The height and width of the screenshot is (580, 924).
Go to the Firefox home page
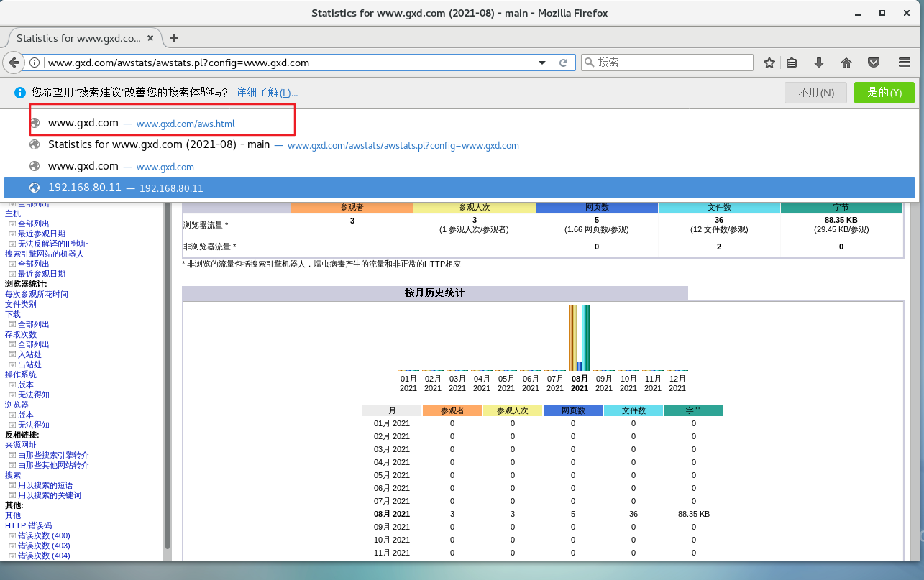pos(846,63)
